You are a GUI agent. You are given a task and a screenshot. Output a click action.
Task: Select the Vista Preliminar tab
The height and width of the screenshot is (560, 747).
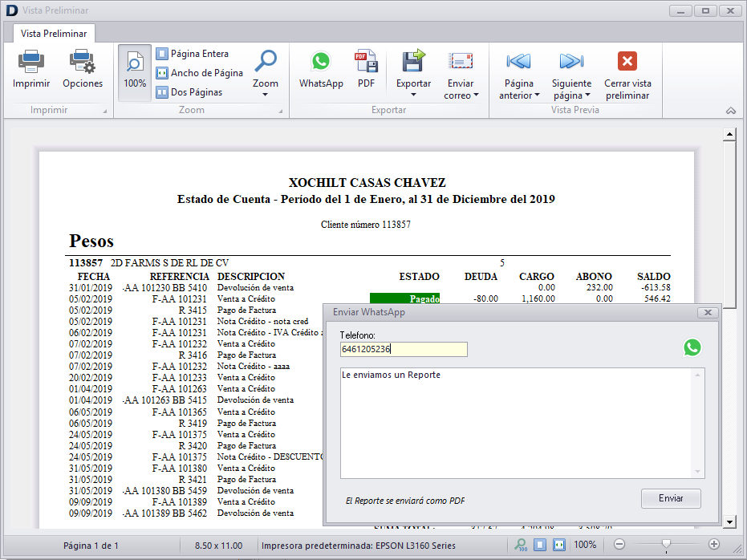pyautogui.click(x=54, y=34)
